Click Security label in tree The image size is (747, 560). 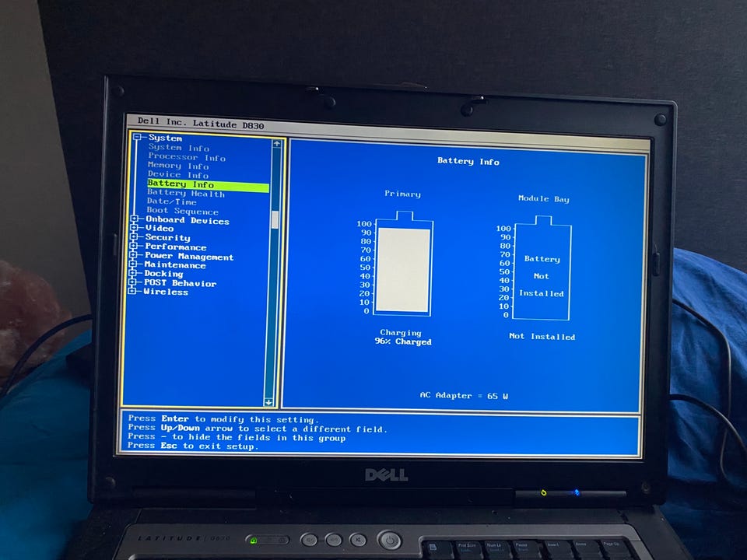coord(168,237)
